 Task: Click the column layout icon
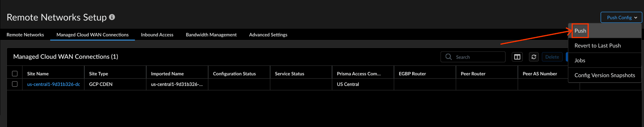(517, 57)
